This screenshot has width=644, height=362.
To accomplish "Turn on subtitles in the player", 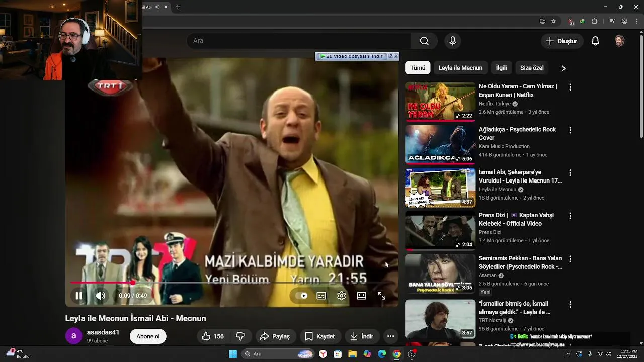I will pyautogui.click(x=321, y=296).
